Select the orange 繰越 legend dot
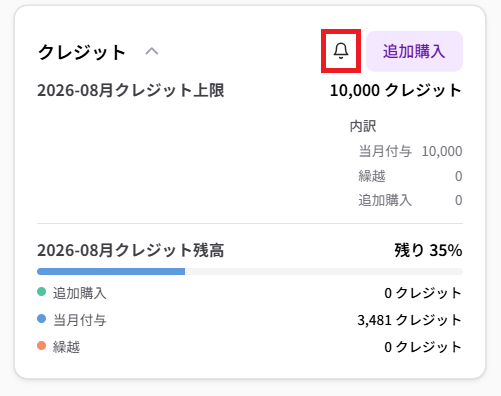The width and height of the screenshot is (501, 396). tap(41, 346)
